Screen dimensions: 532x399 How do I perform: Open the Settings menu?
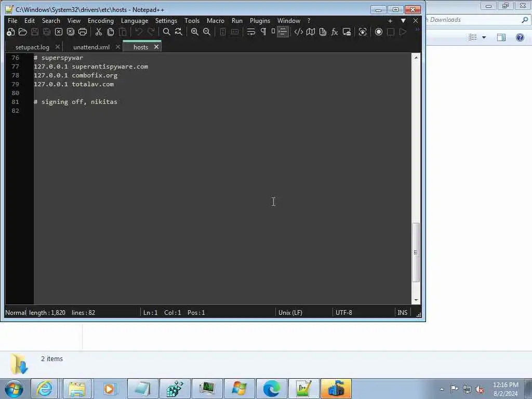click(x=166, y=21)
